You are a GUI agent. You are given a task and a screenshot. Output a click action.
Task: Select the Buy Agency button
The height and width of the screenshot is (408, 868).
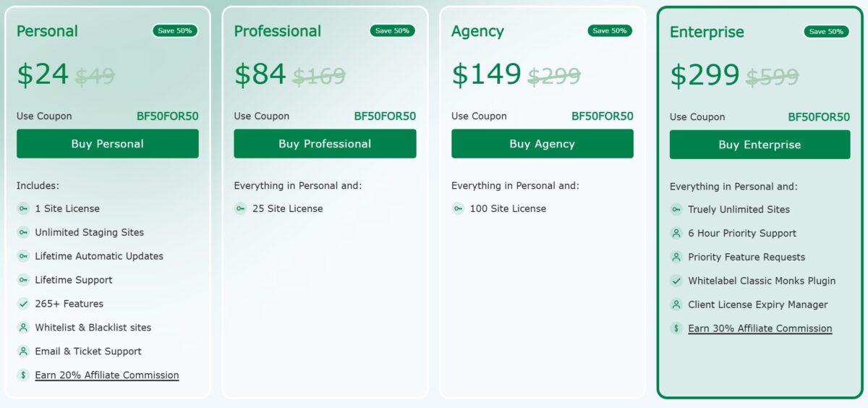click(x=542, y=143)
